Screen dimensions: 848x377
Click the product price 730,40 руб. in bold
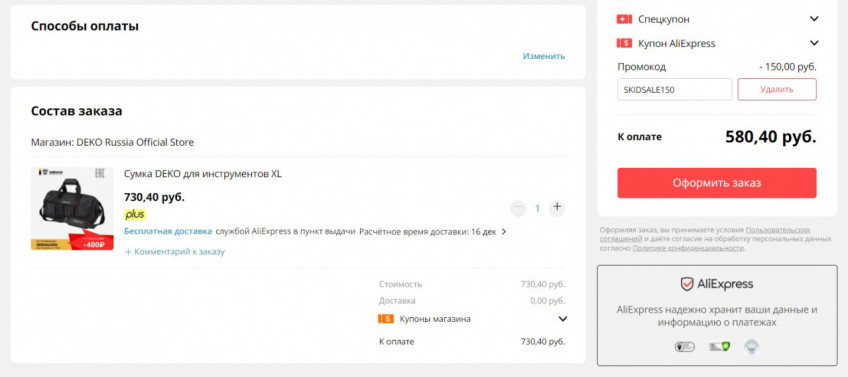[x=154, y=197]
